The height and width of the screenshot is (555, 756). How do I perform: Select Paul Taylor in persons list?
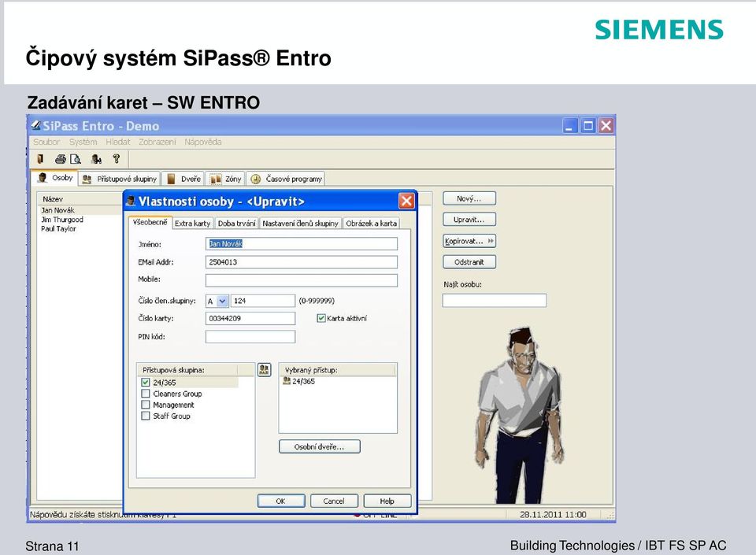tap(58, 228)
